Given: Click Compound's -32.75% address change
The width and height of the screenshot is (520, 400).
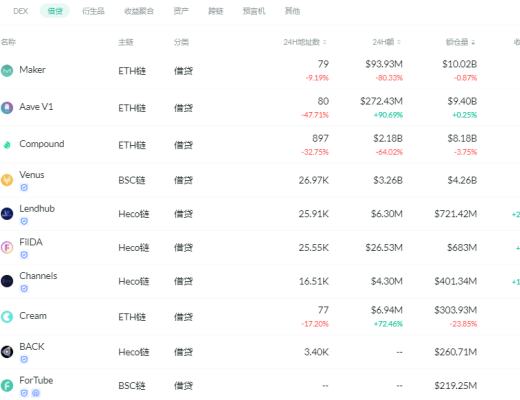Looking at the screenshot, I should tap(315, 152).
